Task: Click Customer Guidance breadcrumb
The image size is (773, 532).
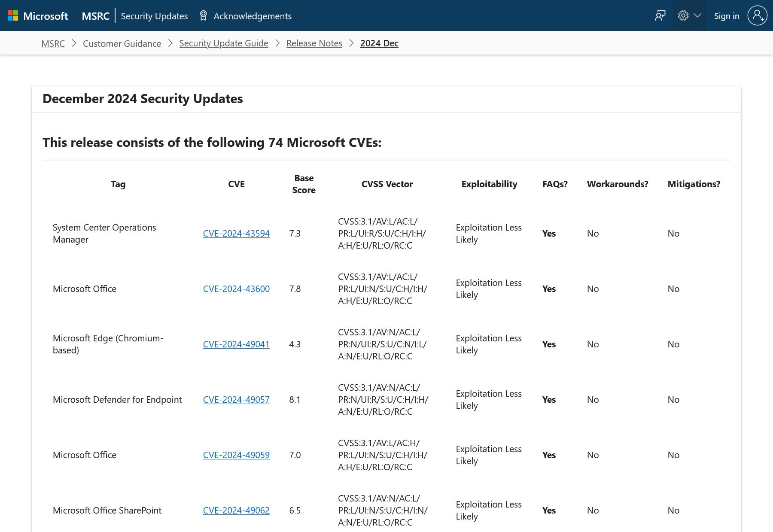Action: 122,43
